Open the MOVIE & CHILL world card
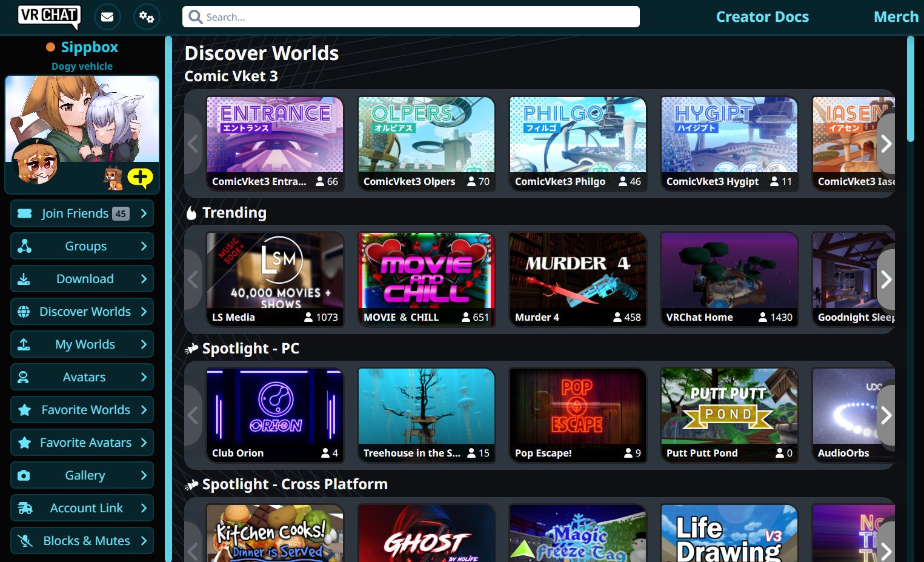 427,279
